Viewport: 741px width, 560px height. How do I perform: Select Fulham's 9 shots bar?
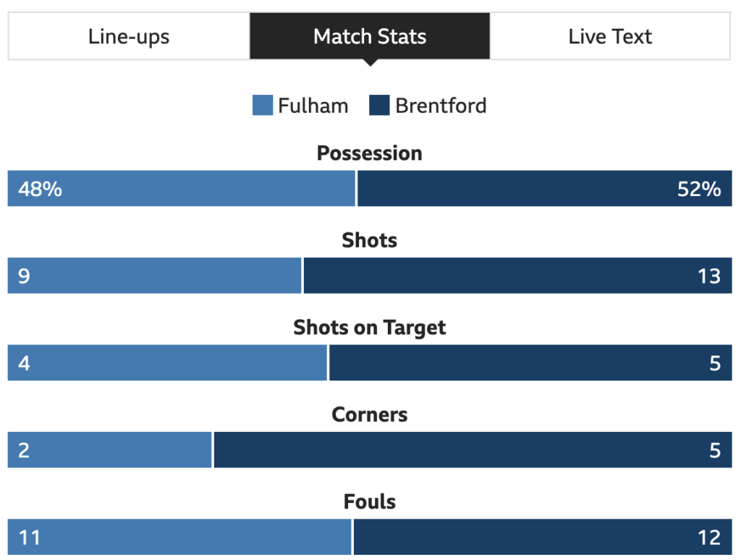click(155, 276)
